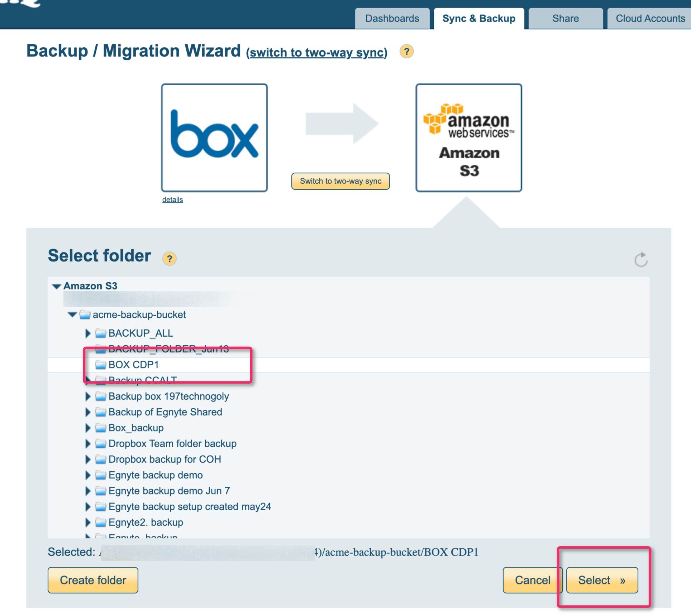Select Backup of Egnyte Shared label
The height and width of the screenshot is (616, 691).
165,412
